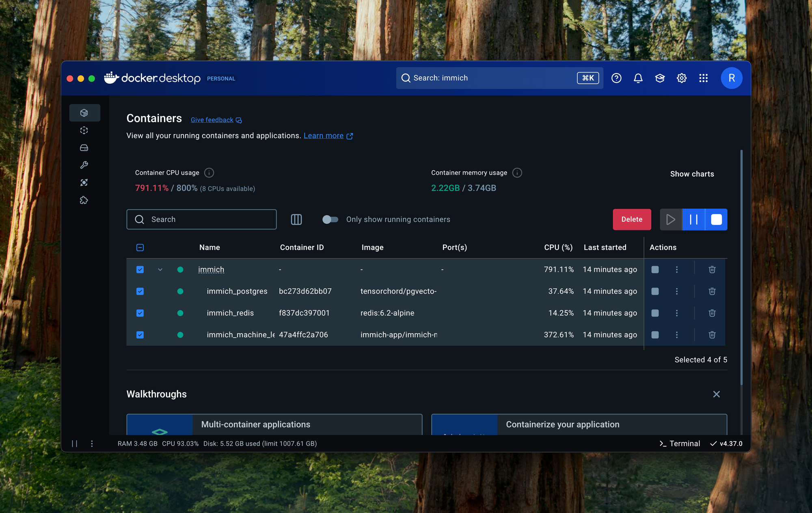This screenshot has height=513, width=812.
Task: Click the immich_postgres container name
Action: 237,291
